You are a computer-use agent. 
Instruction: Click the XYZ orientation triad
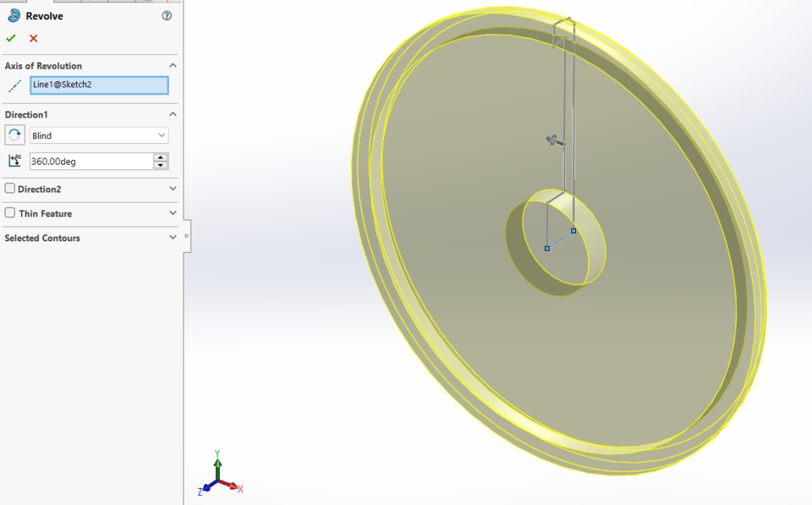click(x=220, y=478)
